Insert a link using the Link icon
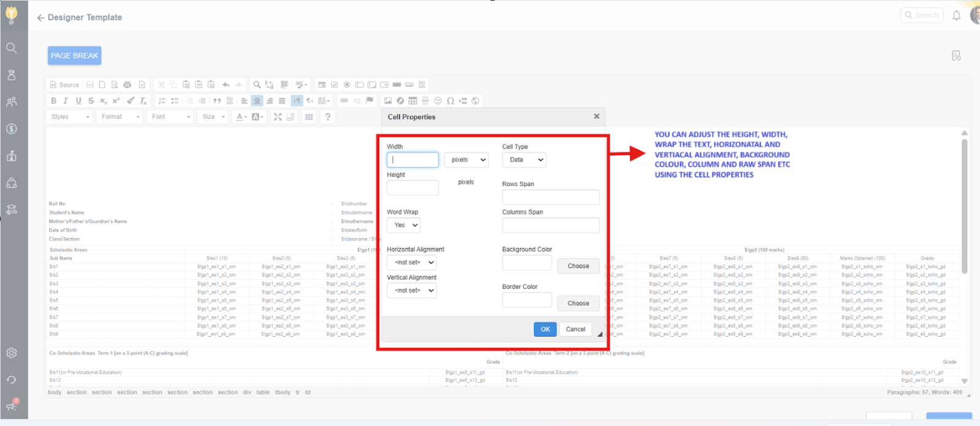Image resolution: width=980 pixels, height=426 pixels. (344, 101)
